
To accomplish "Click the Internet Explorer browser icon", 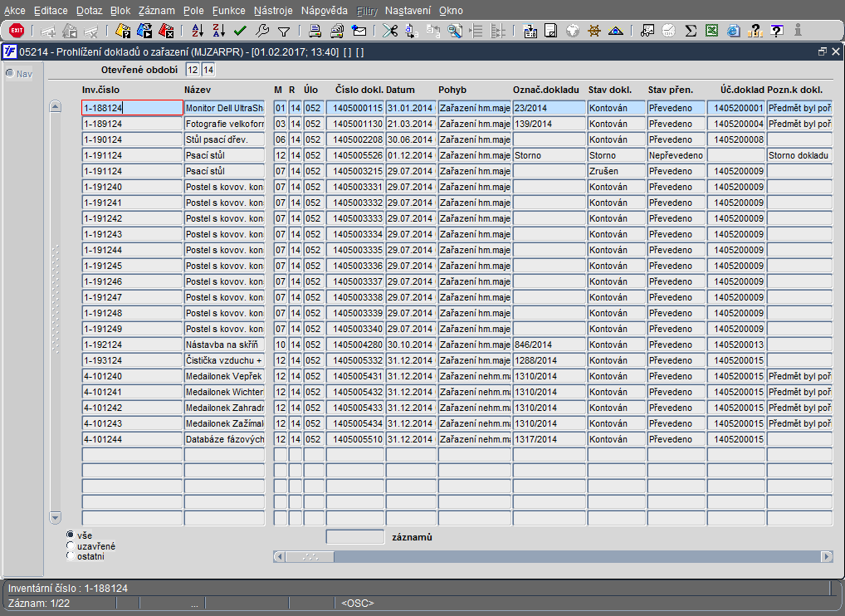I will tap(734, 31).
